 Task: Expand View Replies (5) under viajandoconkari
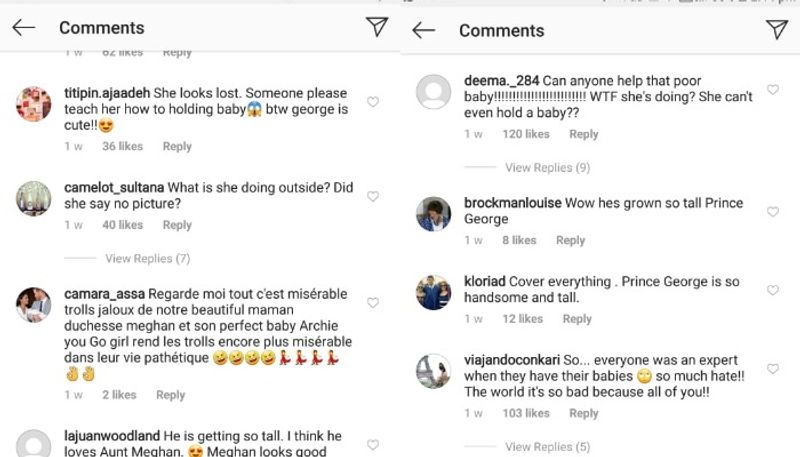(547, 447)
